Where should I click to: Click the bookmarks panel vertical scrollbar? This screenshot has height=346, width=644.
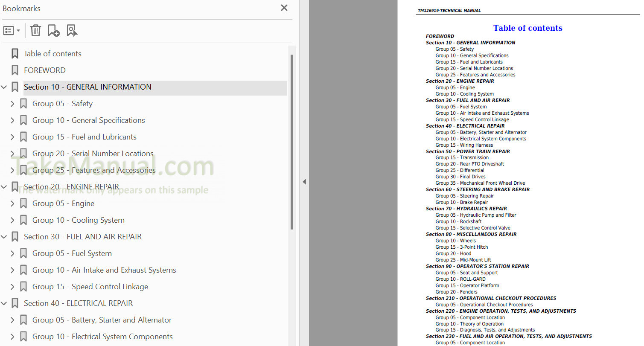(292, 141)
